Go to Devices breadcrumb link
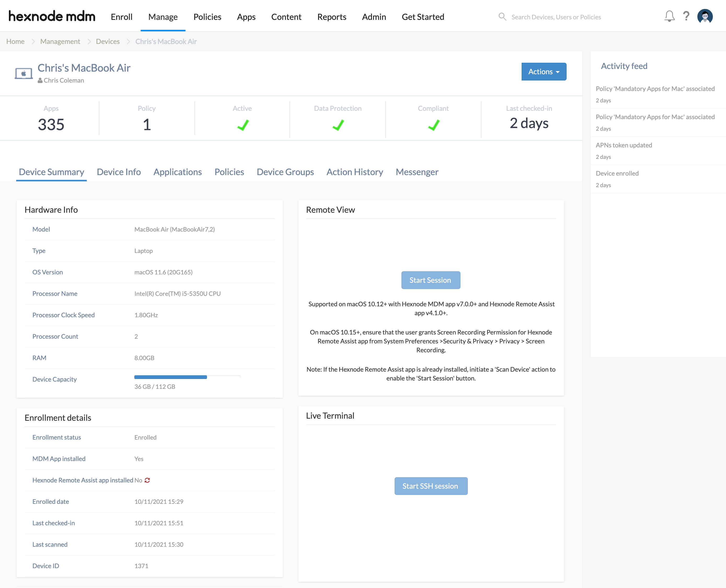The width and height of the screenshot is (726, 588). [x=108, y=41]
